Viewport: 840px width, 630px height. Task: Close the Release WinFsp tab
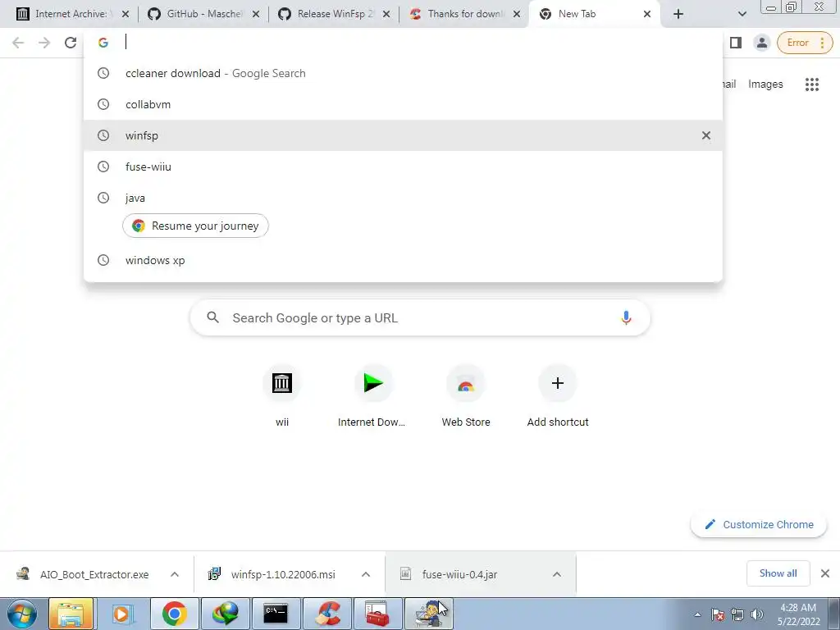point(386,14)
